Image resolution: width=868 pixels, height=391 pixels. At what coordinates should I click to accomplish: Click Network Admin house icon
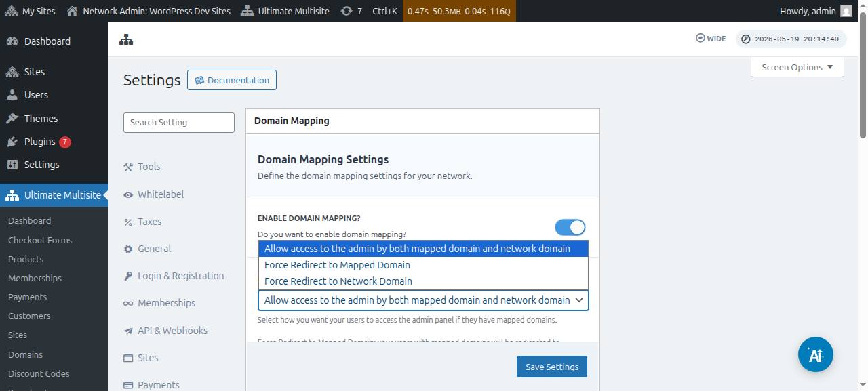[x=73, y=11]
